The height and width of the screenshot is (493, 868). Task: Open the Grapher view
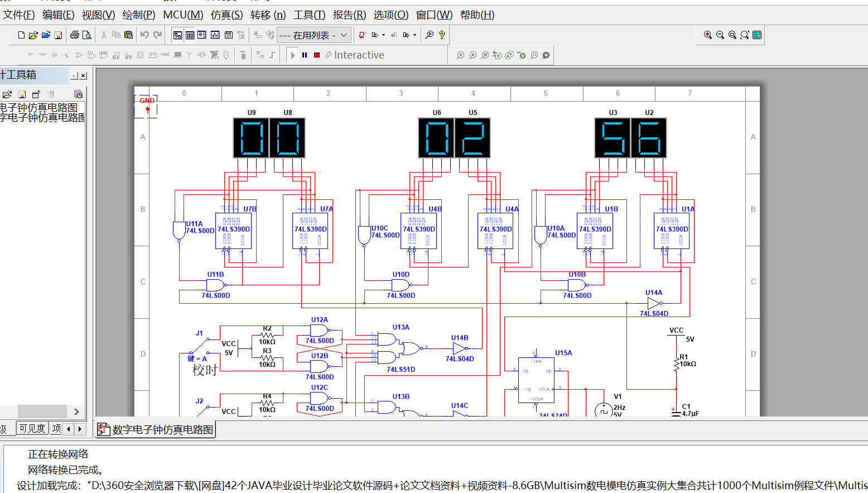215,35
